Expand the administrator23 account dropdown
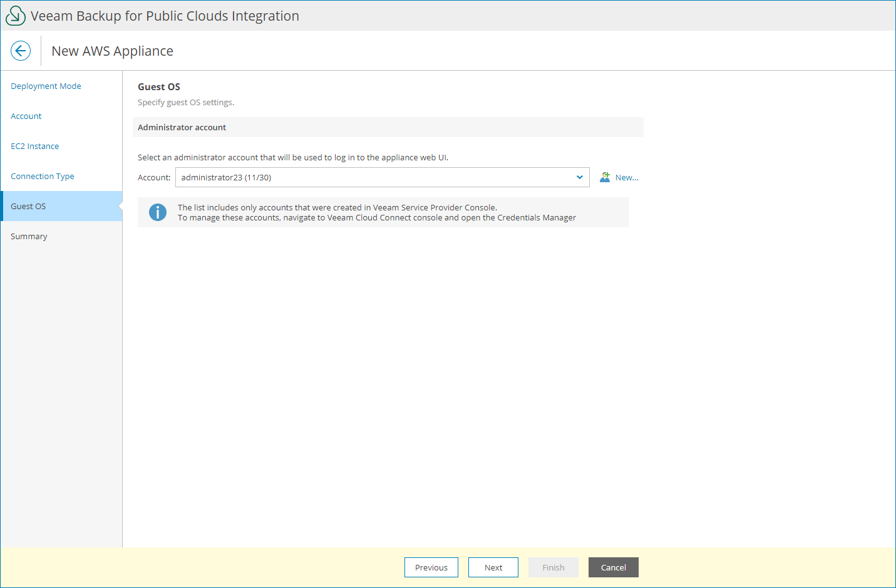The image size is (896, 588). point(579,177)
